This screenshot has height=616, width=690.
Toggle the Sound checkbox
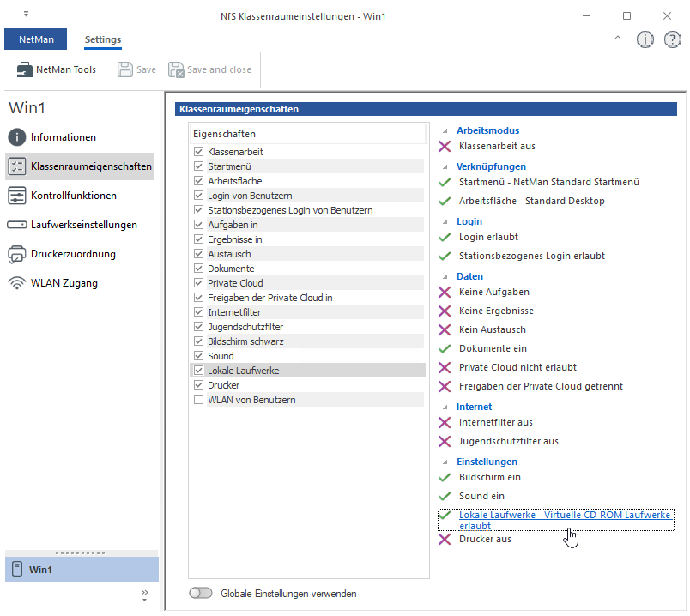[x=198, y=355]
